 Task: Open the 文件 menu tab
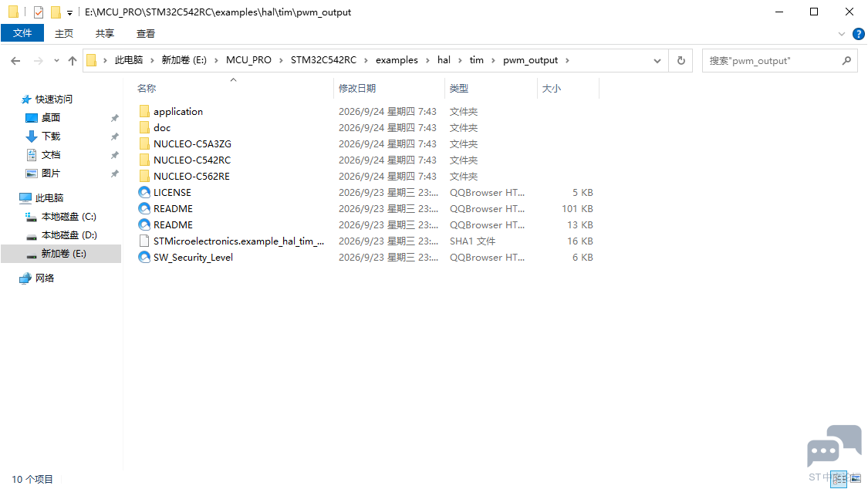click(22, 33)
